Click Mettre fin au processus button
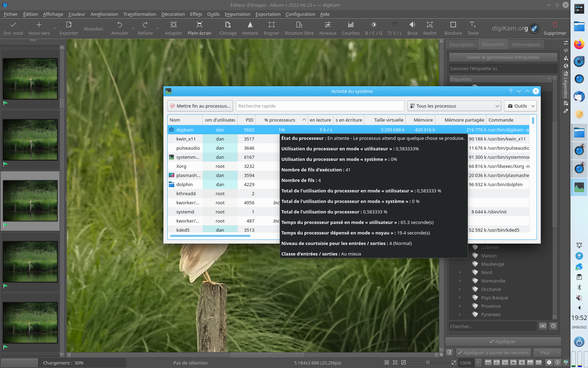588x368 pixels. pos(201,106)
